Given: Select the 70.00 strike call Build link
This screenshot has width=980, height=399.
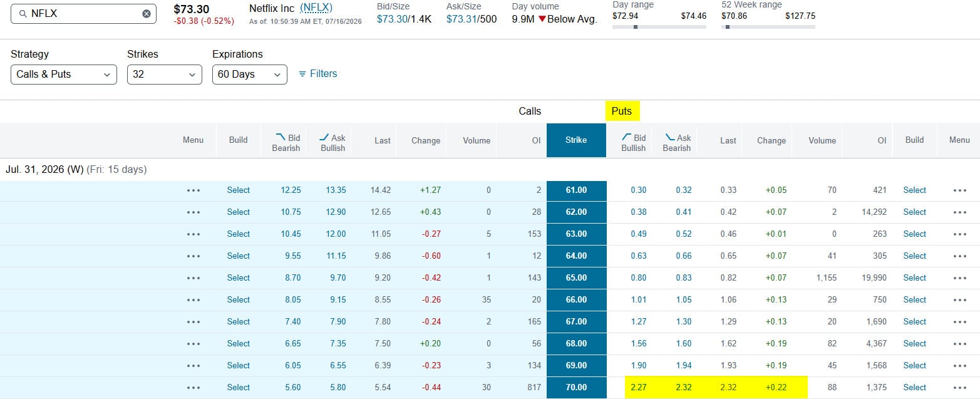Looking at the screenshot, I should (x=239, y=388).
